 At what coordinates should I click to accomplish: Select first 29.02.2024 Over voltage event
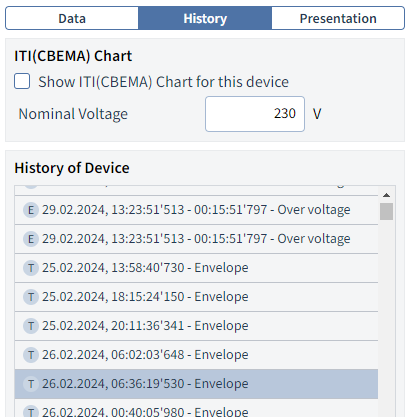[x=196, y=210]
